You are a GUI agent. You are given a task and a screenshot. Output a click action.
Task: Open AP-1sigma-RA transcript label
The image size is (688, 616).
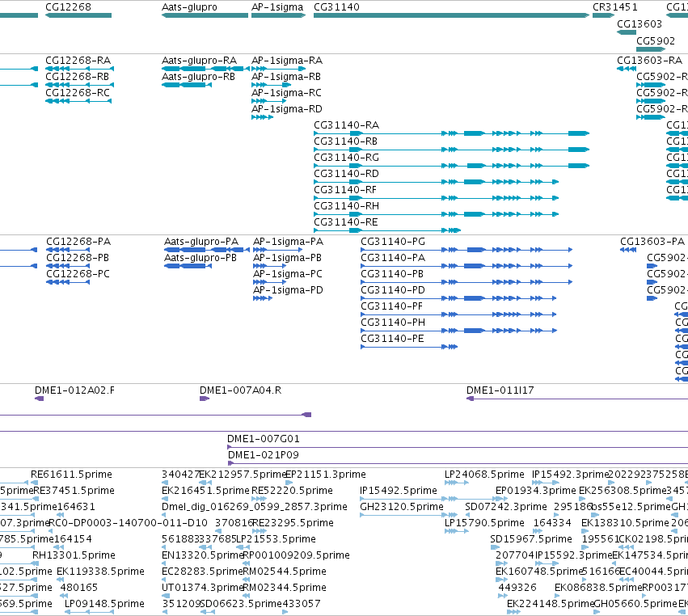(287, 60)
